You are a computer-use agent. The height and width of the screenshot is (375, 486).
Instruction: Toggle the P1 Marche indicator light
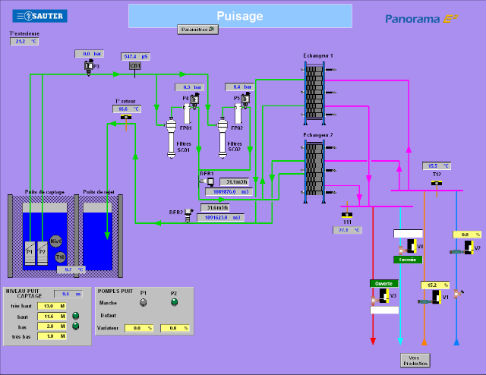pos(143,302)
